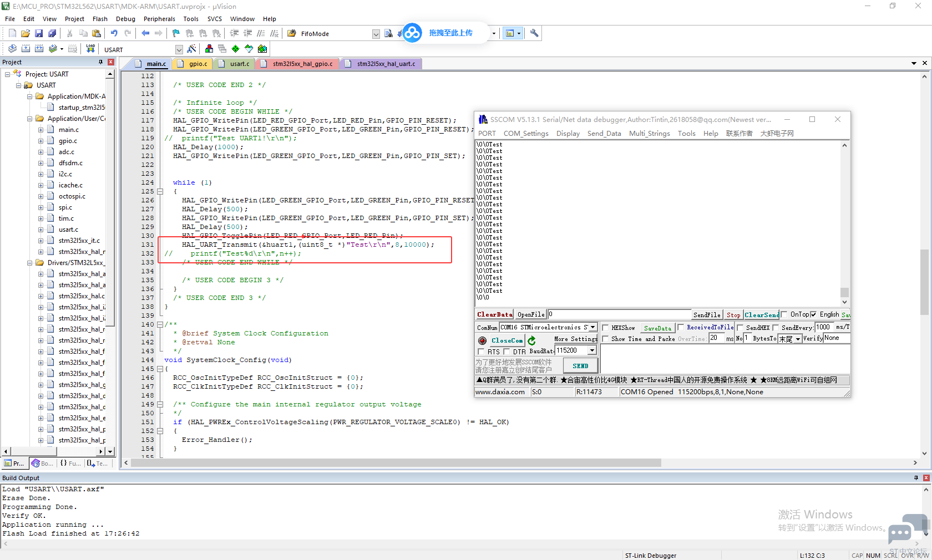Open Options for Target magic wand icon

click(191, 49)
